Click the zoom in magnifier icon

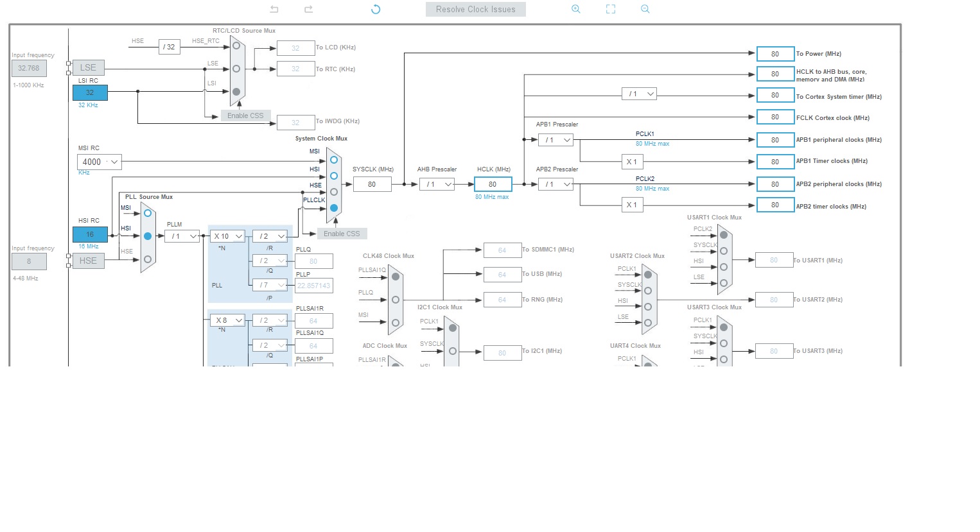pos(576,9)
